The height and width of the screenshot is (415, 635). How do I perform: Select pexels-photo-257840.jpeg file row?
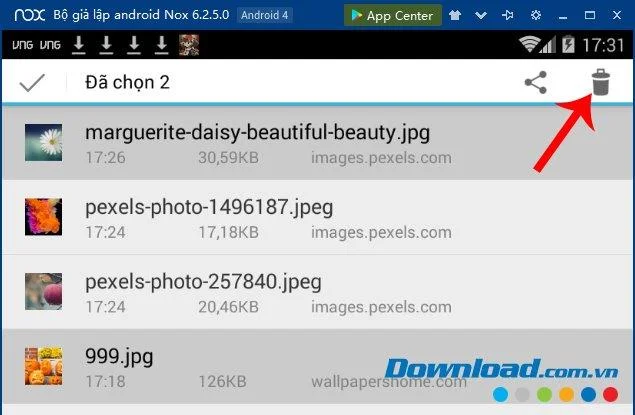tap(318, 292)
